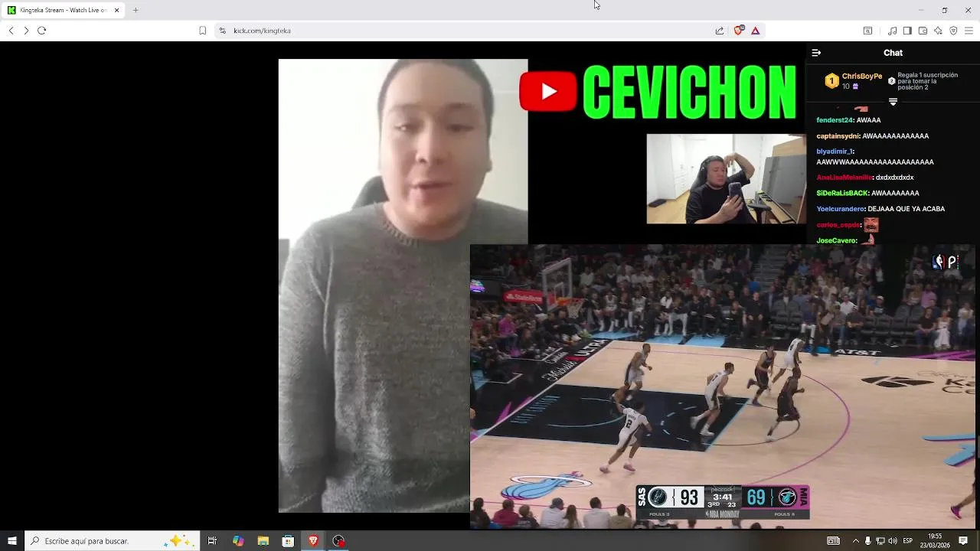Open the Leo AI sparkle icon

pos(938,31)
